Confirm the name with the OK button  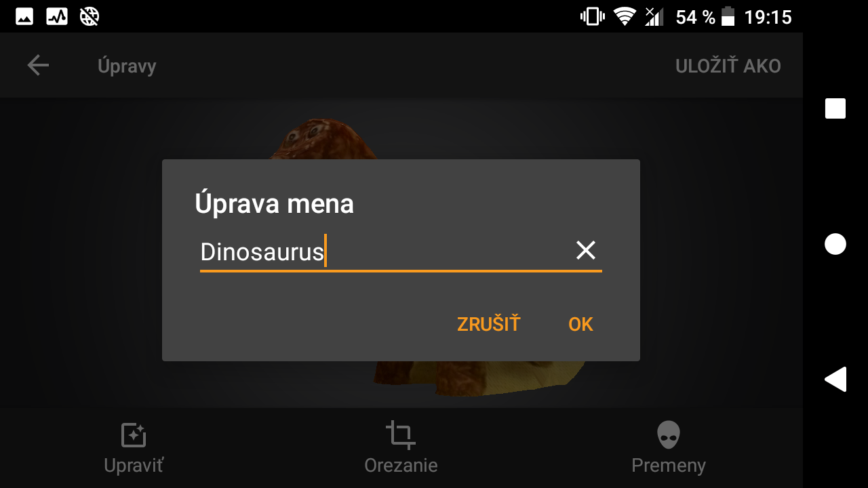(581, 324)
